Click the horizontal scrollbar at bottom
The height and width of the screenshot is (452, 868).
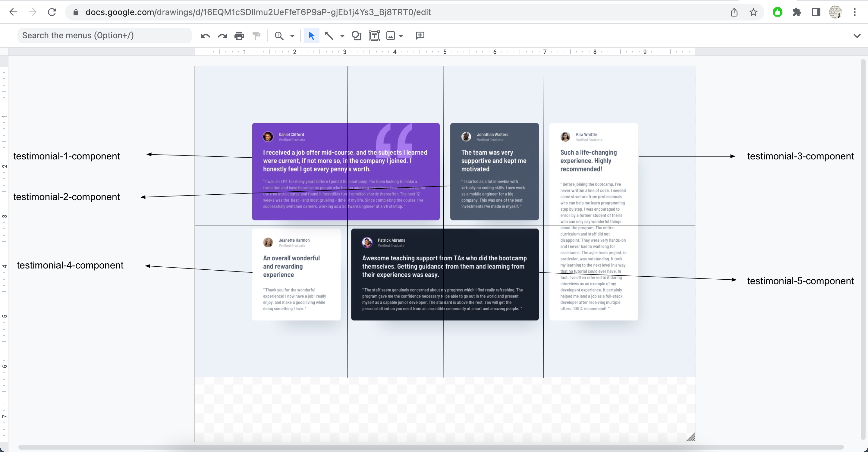pos(431,447)
